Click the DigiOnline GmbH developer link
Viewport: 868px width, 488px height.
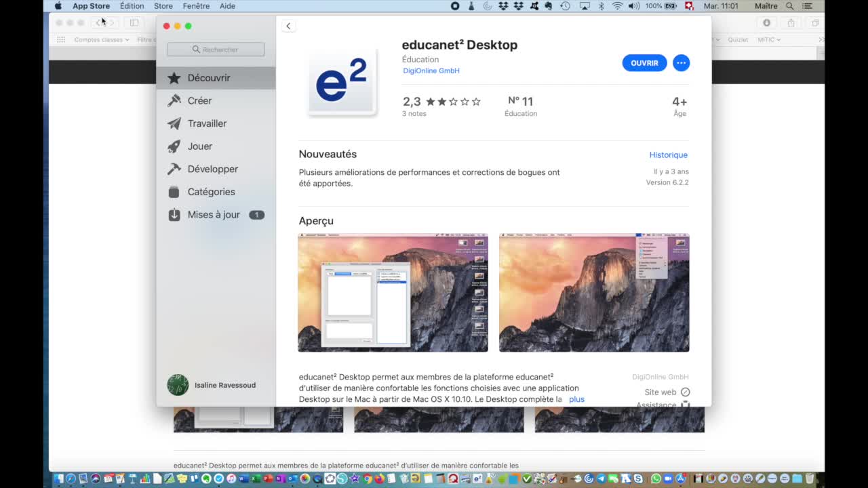431,70
